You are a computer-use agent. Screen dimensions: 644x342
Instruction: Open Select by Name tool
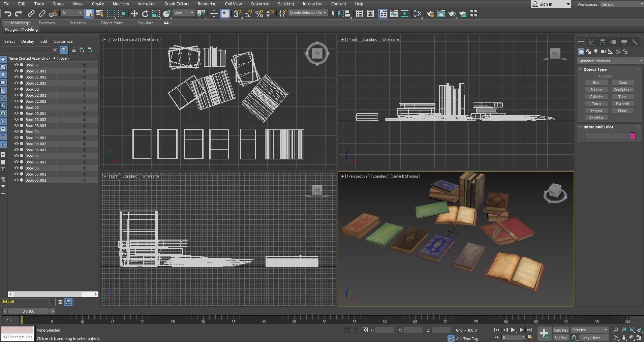tap(100, 13)
